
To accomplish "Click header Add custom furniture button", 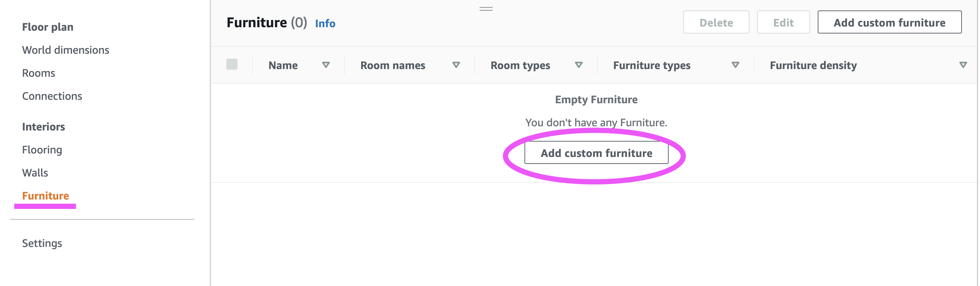I will (889, 22).
